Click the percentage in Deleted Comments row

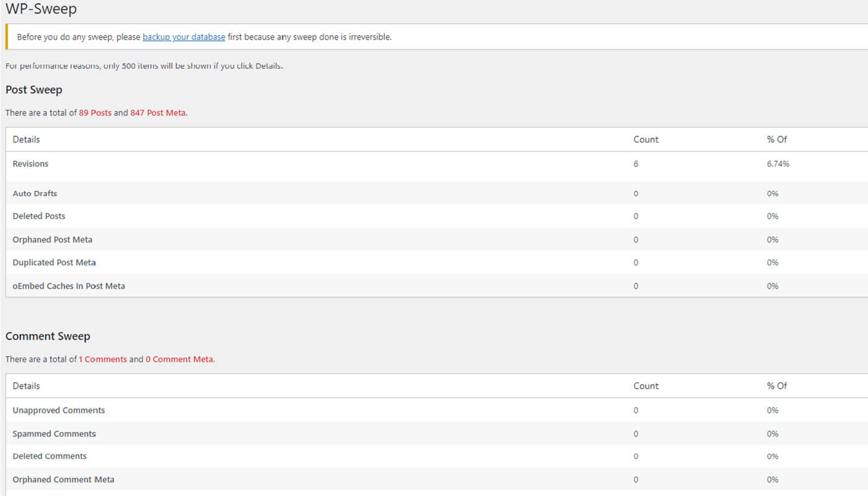(773, 456)
